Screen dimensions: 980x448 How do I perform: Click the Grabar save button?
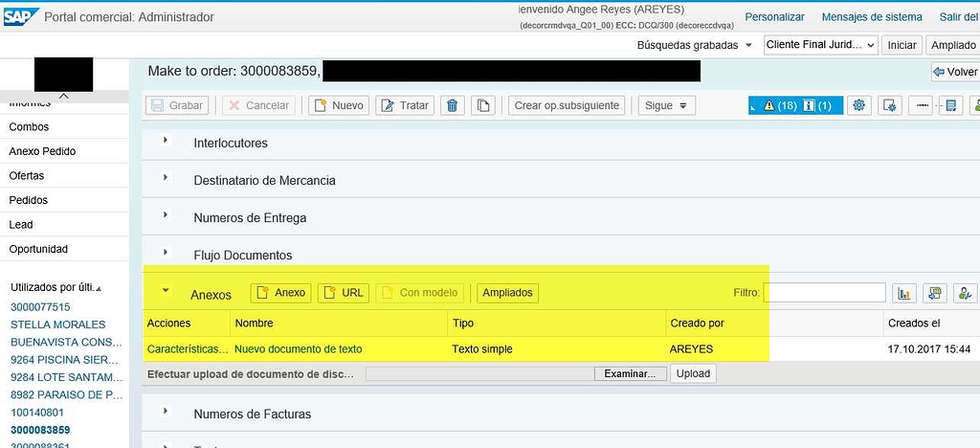click(177, 105)
